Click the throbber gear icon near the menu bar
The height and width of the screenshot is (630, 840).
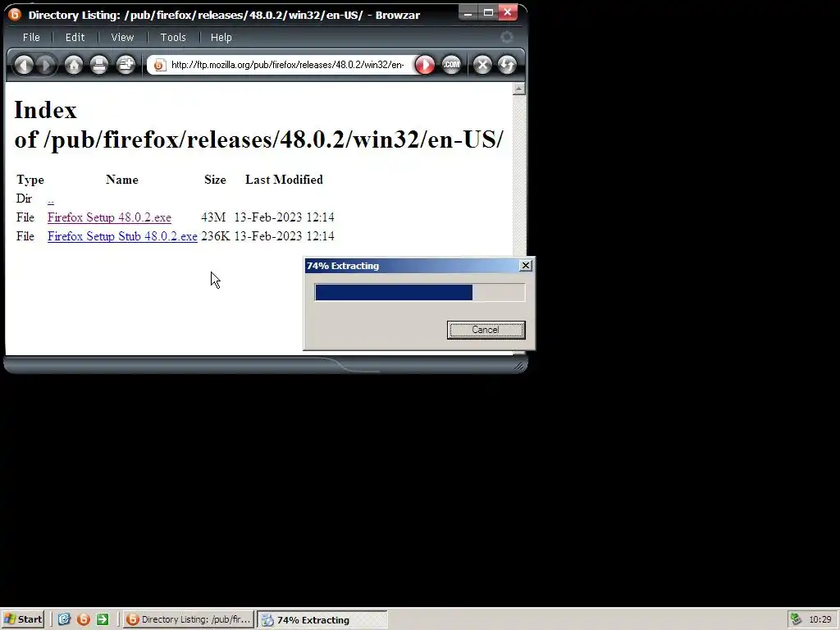pos(506,37)
